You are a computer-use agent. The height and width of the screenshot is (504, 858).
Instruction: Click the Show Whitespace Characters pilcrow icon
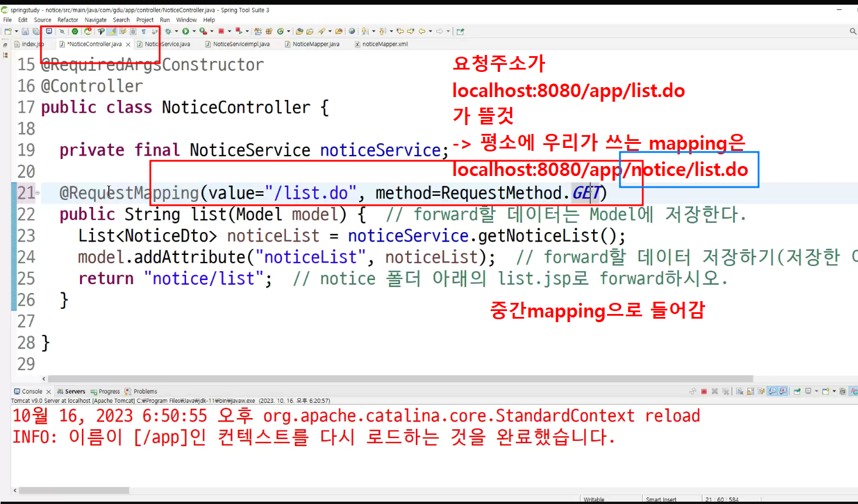[143, 32]
